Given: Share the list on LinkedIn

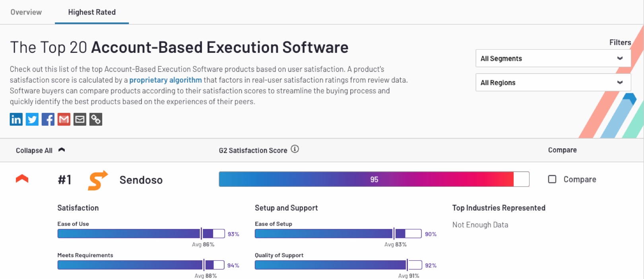Looking at the screenshot, I should 16,119.
